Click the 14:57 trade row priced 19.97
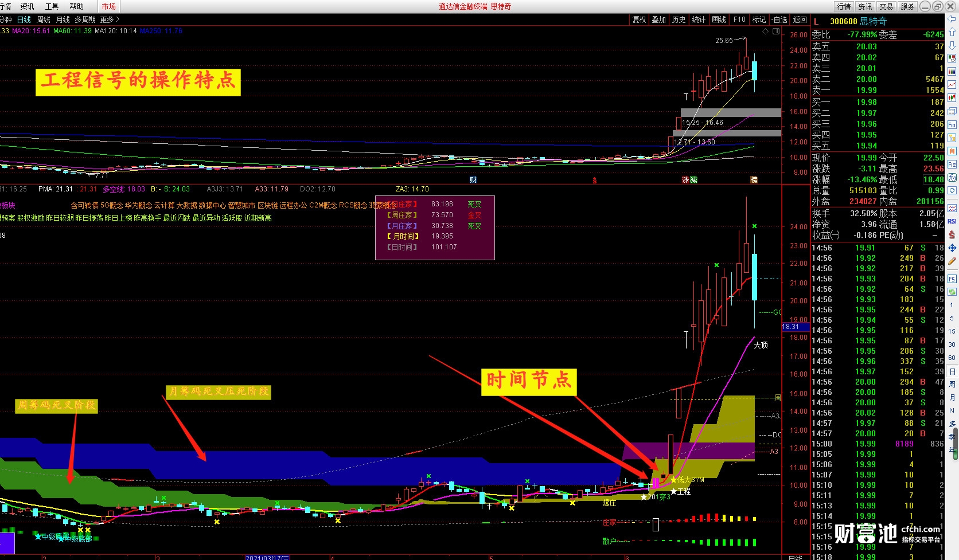 tap(878, 423)
